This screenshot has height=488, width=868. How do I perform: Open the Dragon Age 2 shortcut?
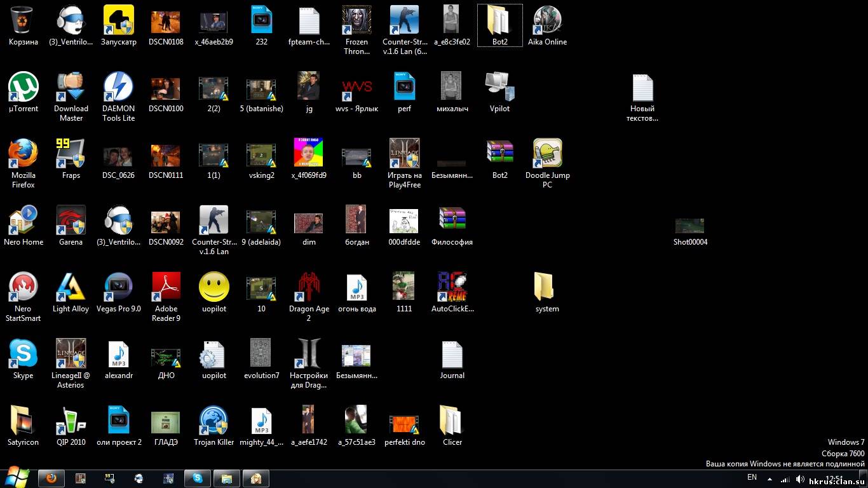pos(309,288)
